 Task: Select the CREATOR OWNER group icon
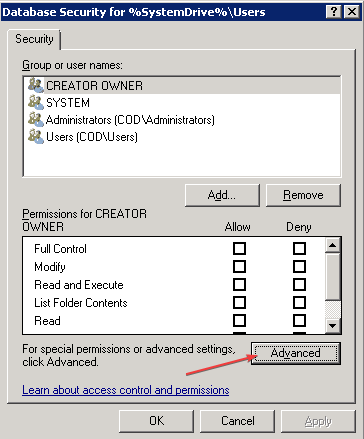[x=36, y=85]
